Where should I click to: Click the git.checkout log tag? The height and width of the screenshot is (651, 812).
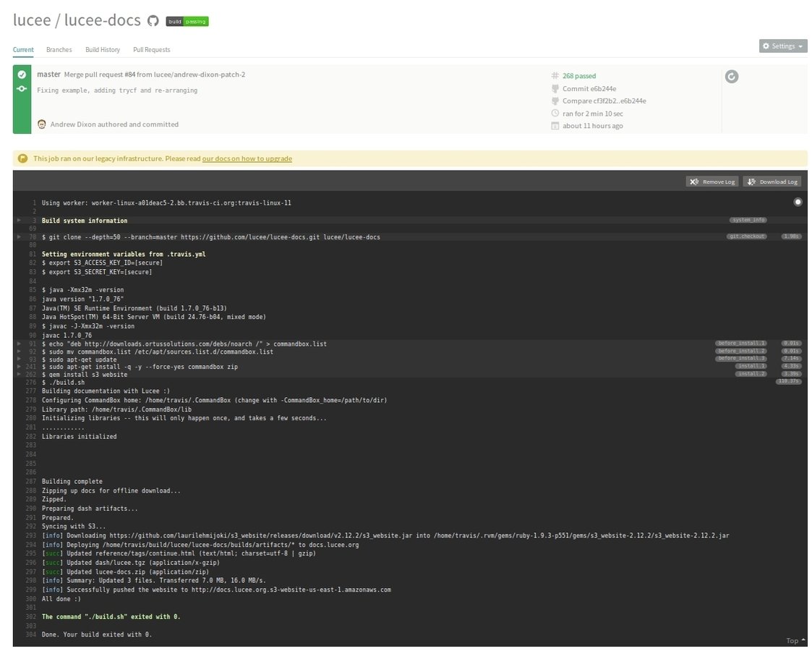[746, 237]
